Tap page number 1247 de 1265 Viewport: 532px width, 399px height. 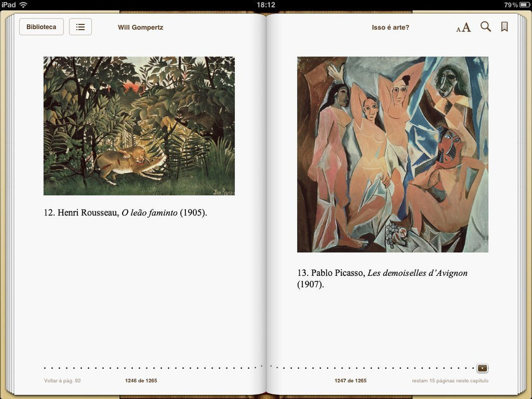tap(351, 381)
